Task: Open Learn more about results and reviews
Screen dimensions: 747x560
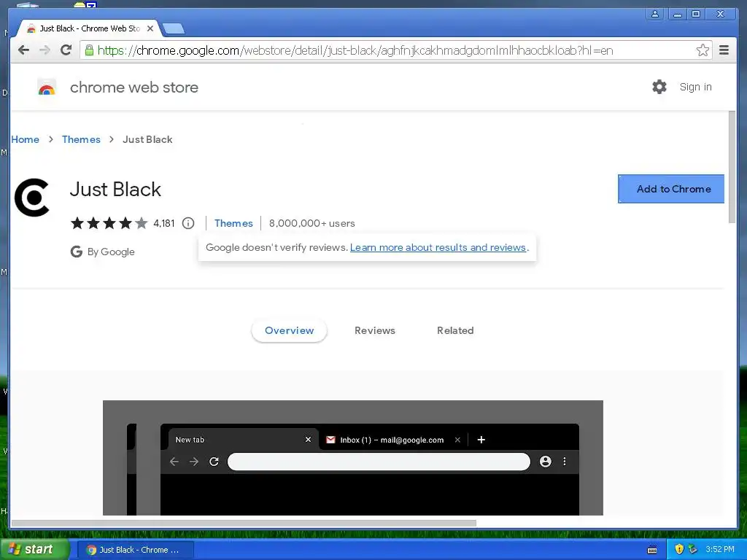Action: 438,248
